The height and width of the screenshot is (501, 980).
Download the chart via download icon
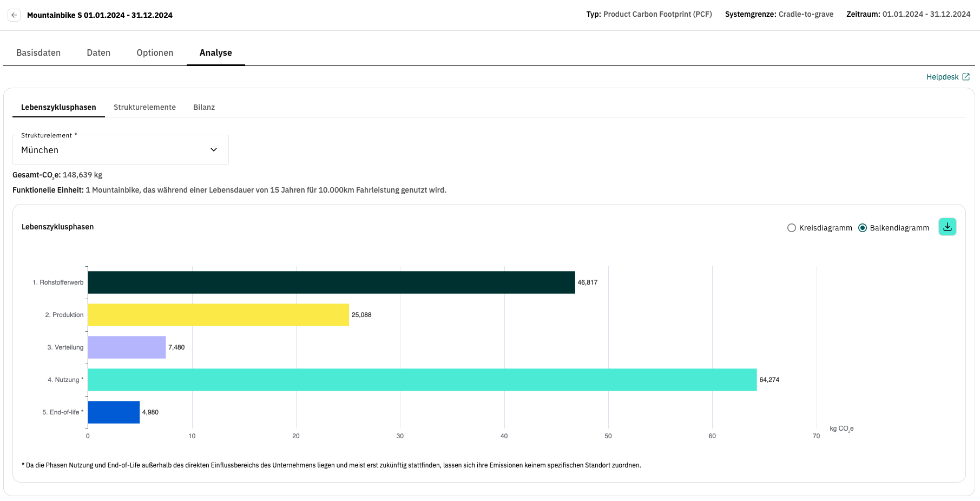(947, 227)
